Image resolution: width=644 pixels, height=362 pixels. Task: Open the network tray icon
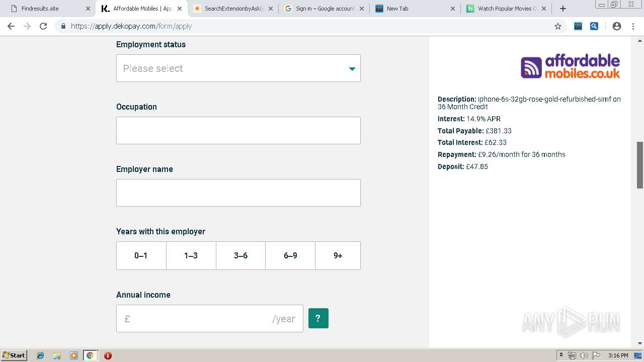click(x=572, y=355)
